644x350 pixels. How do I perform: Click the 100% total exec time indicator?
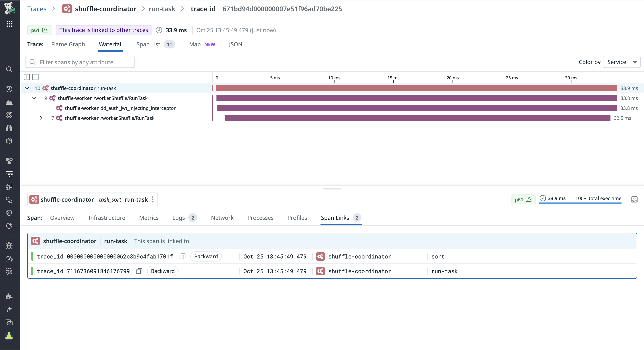click(598, 199)
